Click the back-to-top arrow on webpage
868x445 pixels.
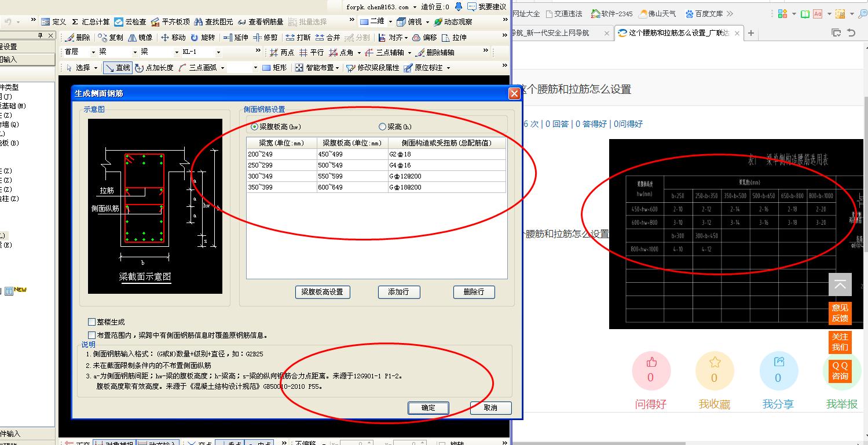(840, 284)
